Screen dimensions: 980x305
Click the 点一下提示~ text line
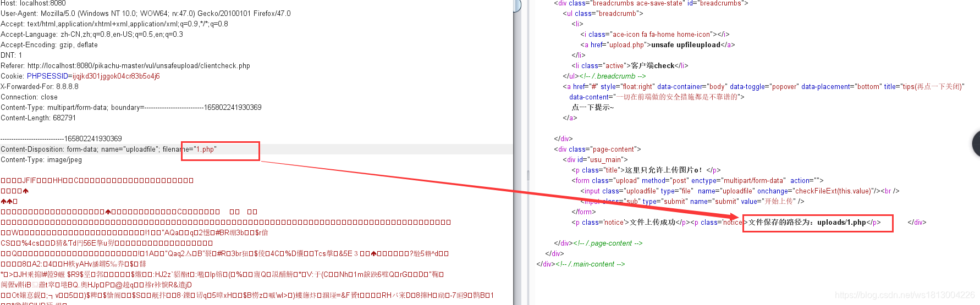tap(593, 107)
